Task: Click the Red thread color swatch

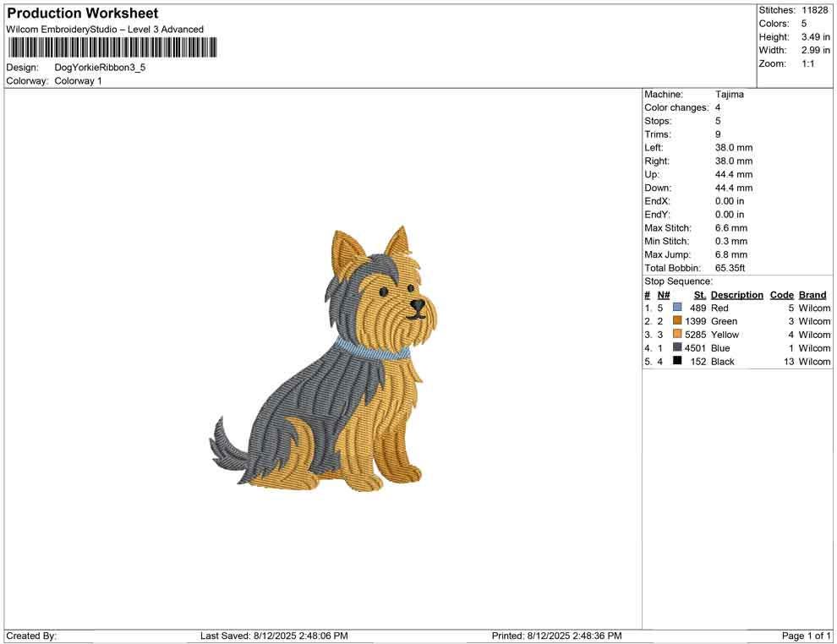Action: pyautogui.click(x=676, y=308)
